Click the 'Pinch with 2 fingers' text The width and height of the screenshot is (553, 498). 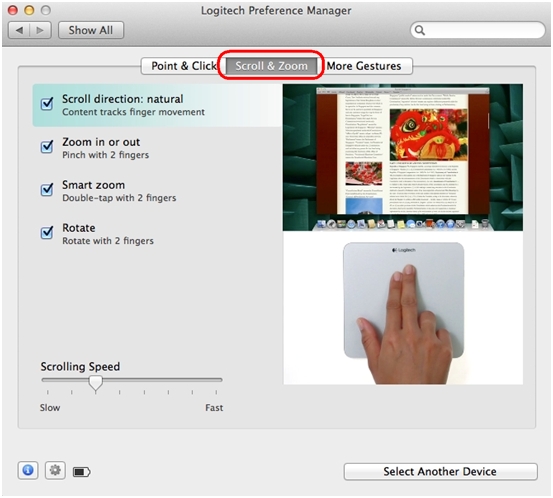(x=105, y=155)
